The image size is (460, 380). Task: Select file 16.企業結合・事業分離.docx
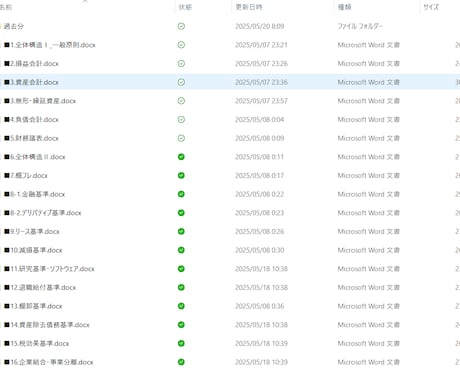coord(49,362)
